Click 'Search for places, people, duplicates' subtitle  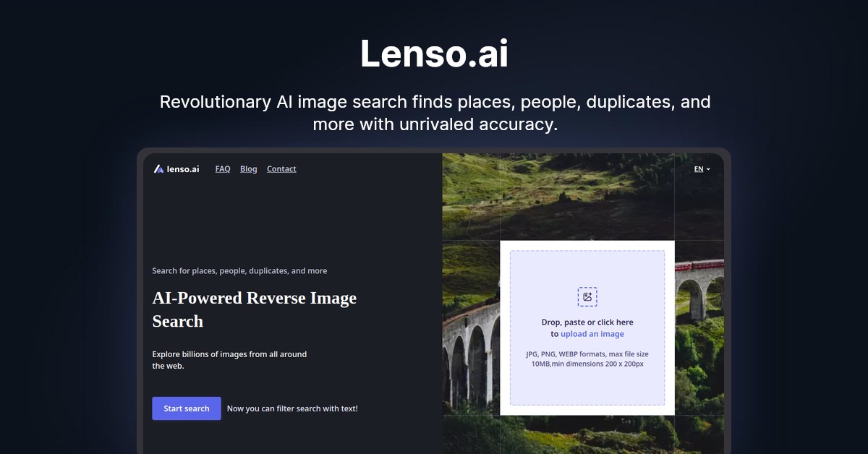pos(239,271)
